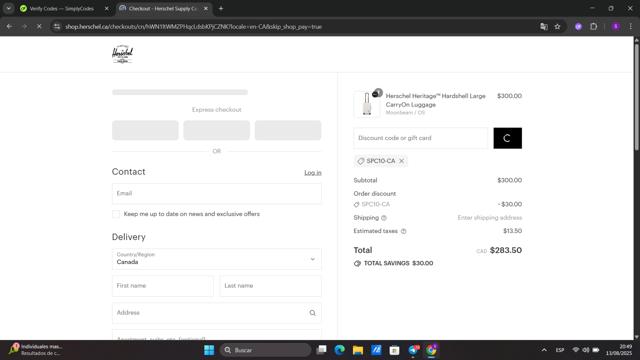This screenshot has height=360, width=640.
Task: Click the TOTAL SAVINGS $30.00 text
Action: point(398,263)
